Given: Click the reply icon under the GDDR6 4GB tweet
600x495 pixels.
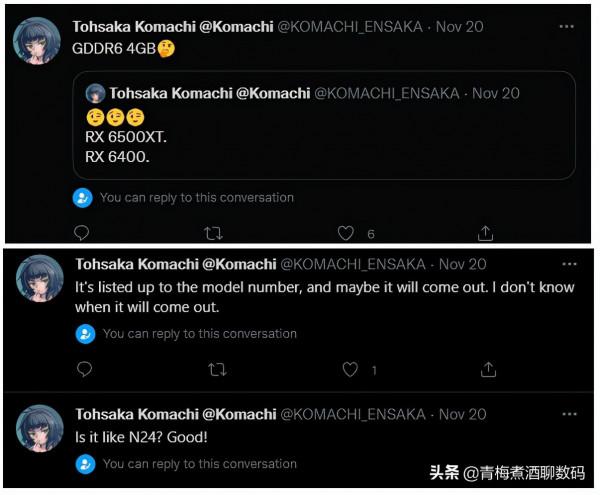Looking at the screenshot, I should 82,233.
